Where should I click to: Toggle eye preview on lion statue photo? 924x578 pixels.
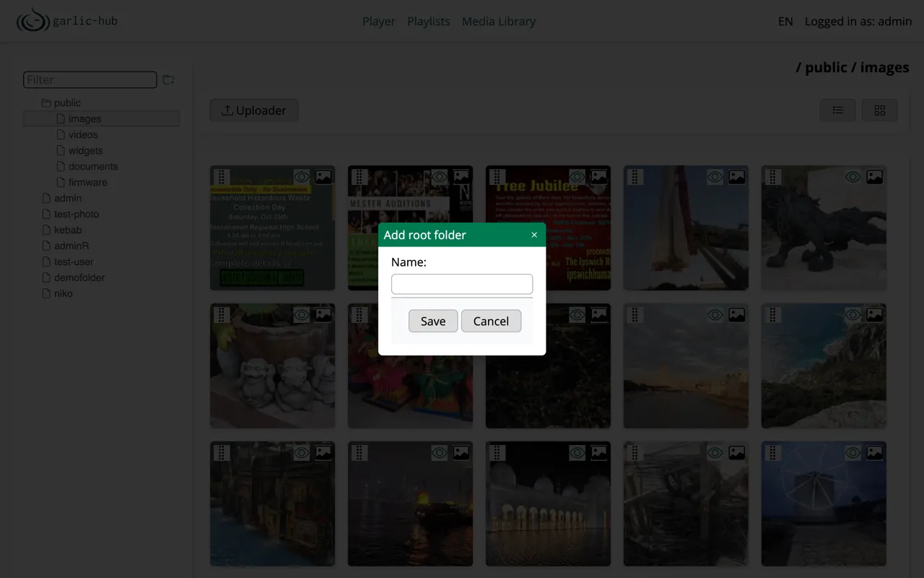coord(853,176)
